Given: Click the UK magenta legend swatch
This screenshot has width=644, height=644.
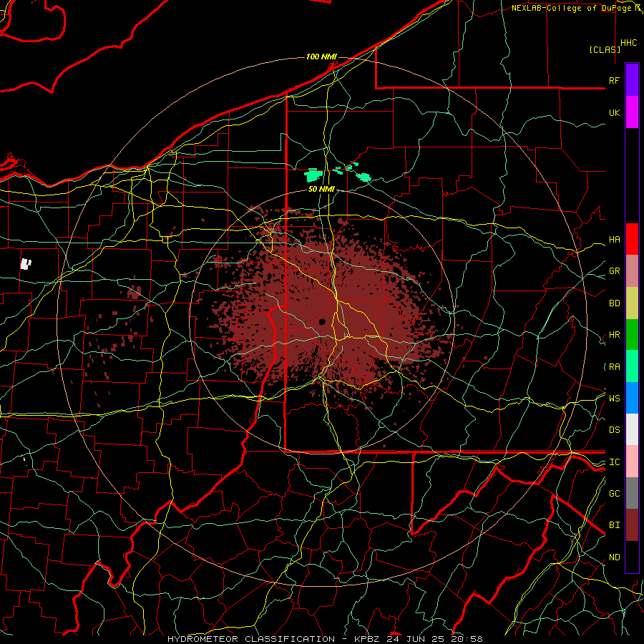Looking at the screenshot, I should coord(632,112).
